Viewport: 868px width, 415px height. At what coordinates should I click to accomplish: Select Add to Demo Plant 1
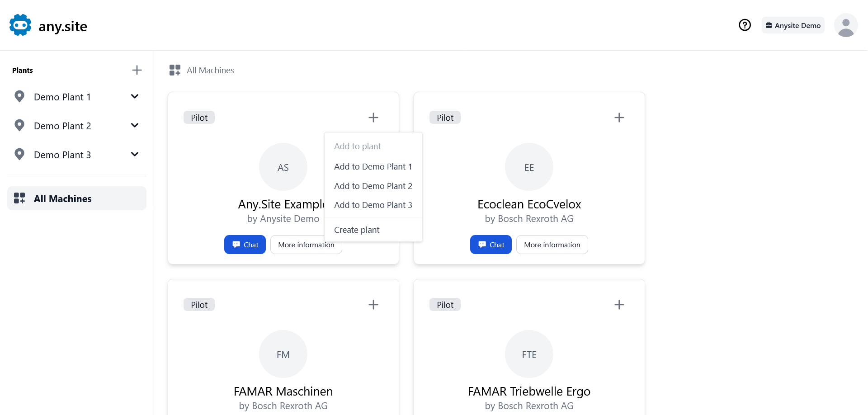pyautogui.click(x=373, y=166)
